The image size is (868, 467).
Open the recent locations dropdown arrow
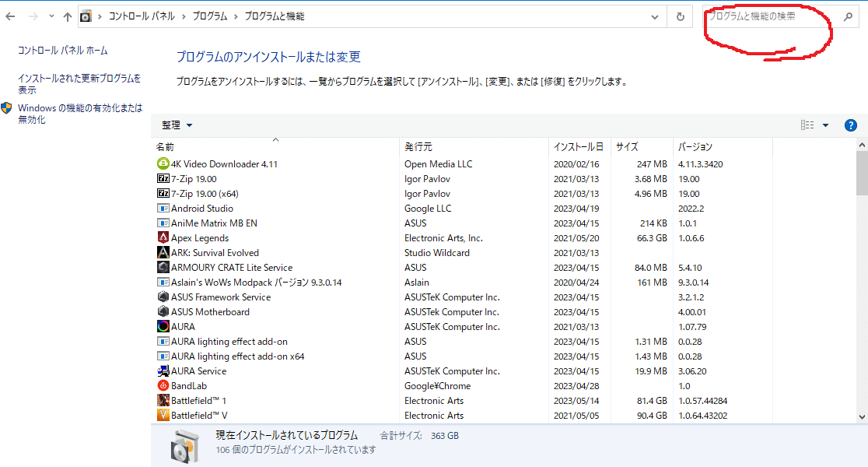[x=51, y=16]
